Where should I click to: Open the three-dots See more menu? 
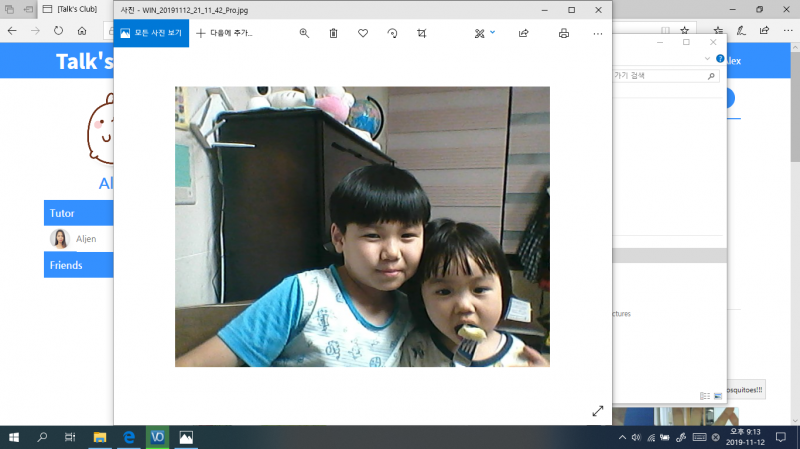(597, 33)
